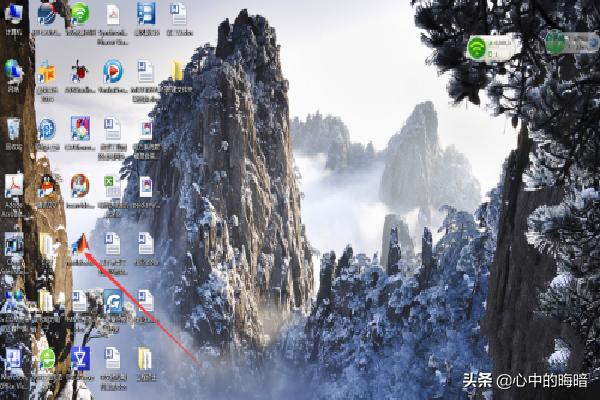
Task: Open the yellow folder in the second row
Action: [x=178, y=71]
